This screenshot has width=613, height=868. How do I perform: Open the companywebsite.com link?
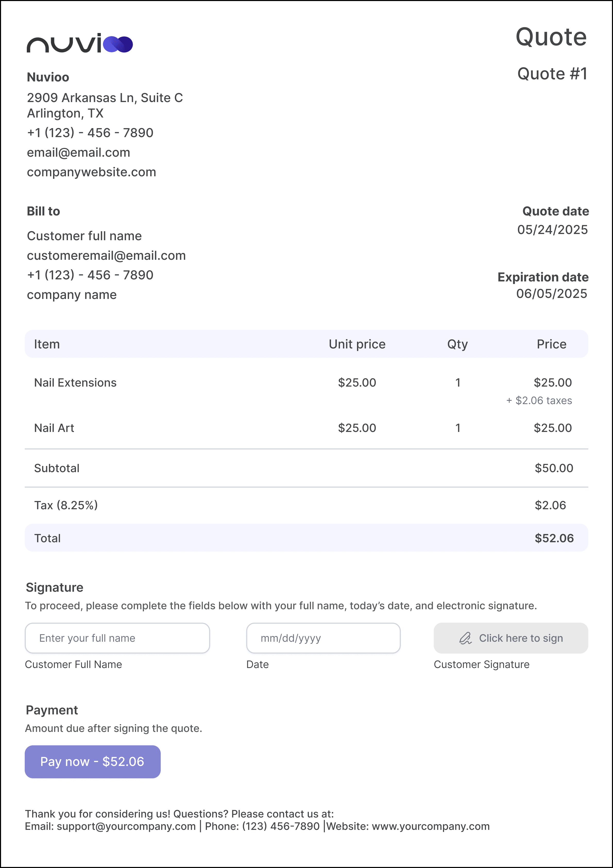coord(91,172)
